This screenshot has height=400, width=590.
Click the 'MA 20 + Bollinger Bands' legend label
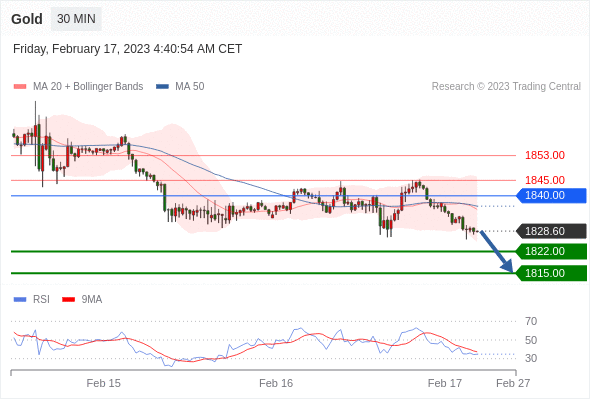[88, 87]
